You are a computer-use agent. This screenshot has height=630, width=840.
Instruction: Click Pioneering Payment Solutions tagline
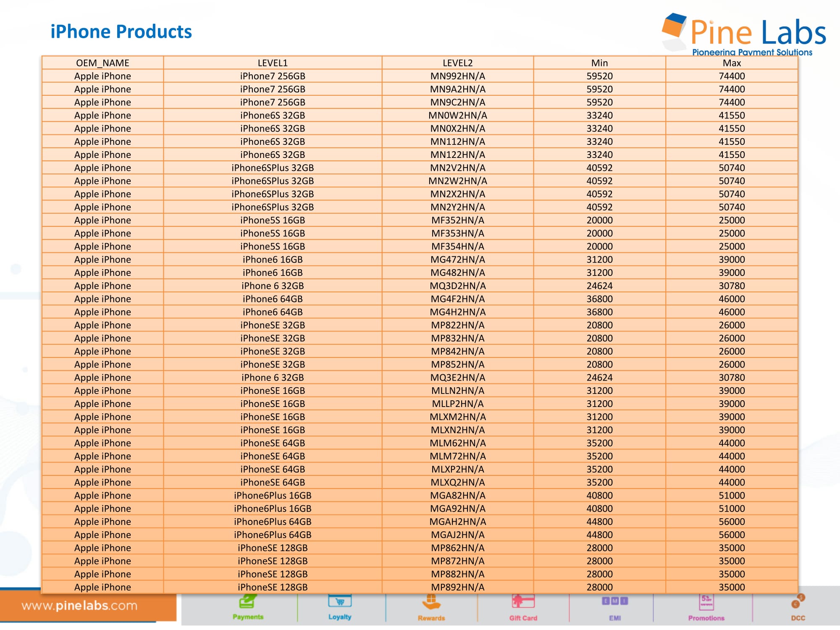(752, 52)
